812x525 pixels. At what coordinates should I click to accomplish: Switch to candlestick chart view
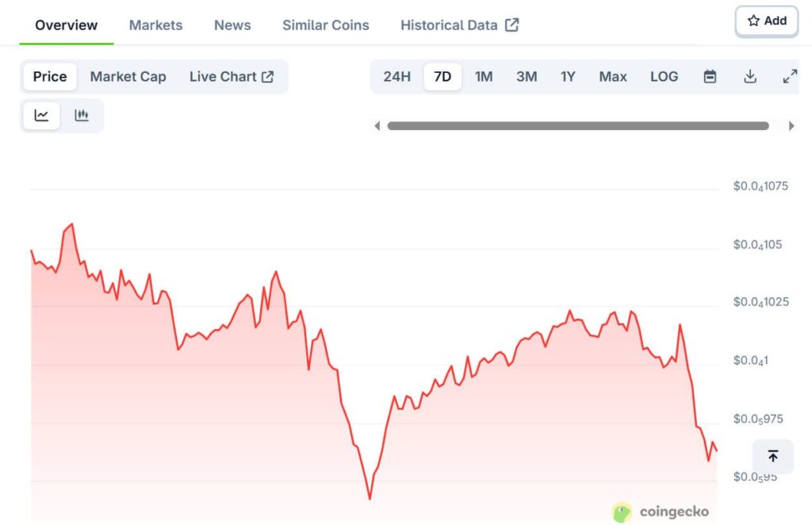point(81,116)
